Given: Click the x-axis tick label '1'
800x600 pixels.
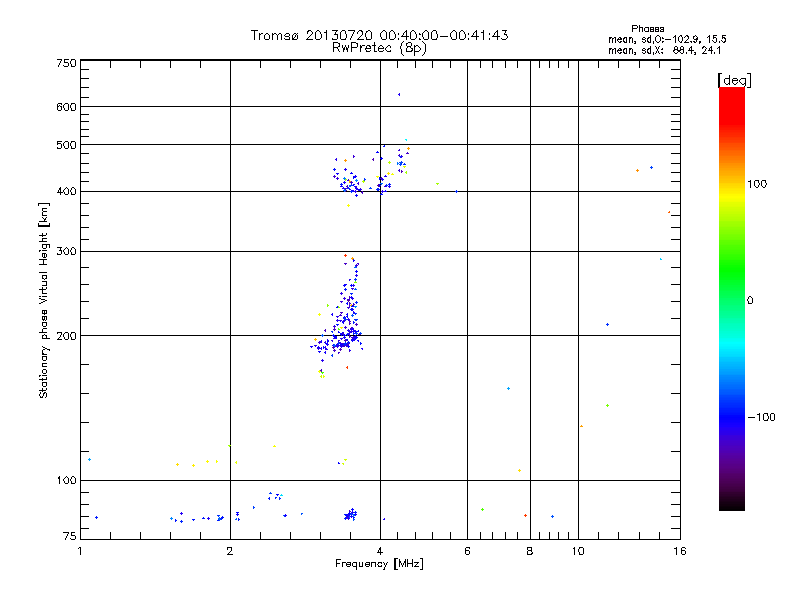Looking at the screenshot, I should coord(80,551).
